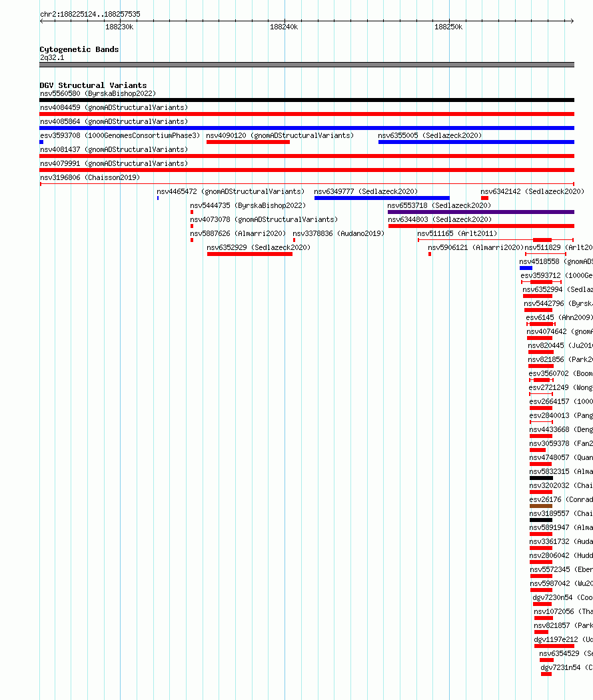Click the red bar of nsv6352929
This screenshot has width=593, height=700.
point(250,254)
